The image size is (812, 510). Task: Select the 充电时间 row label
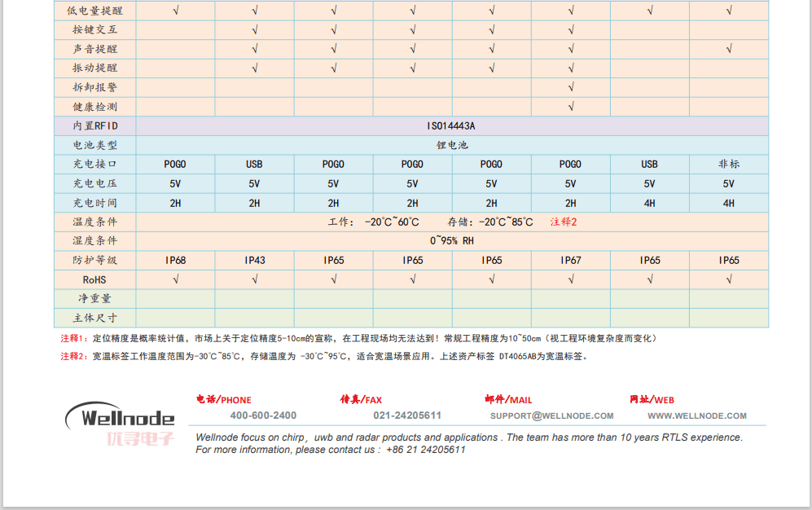pyautogui.click(x=94, y=203)
